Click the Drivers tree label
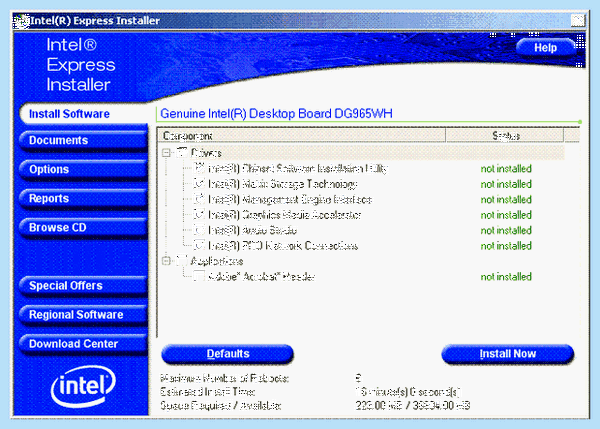The height and width of the screenshot is (429, 600). (206, 153)
